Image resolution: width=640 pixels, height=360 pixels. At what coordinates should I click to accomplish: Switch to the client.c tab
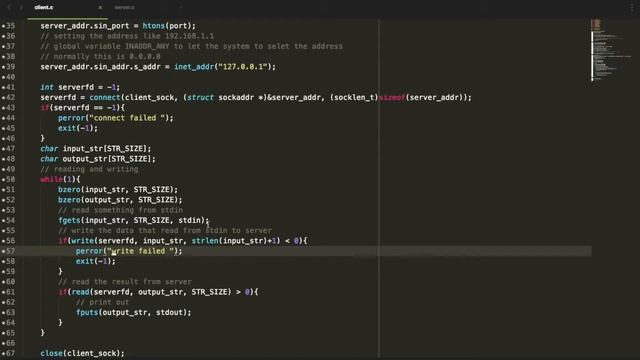click(x=44, y=7)
